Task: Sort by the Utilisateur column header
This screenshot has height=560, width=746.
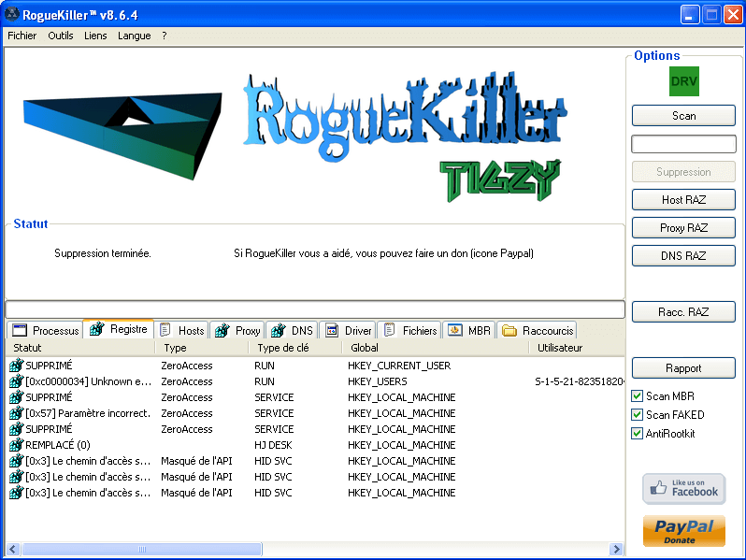Action: (577, 348)
